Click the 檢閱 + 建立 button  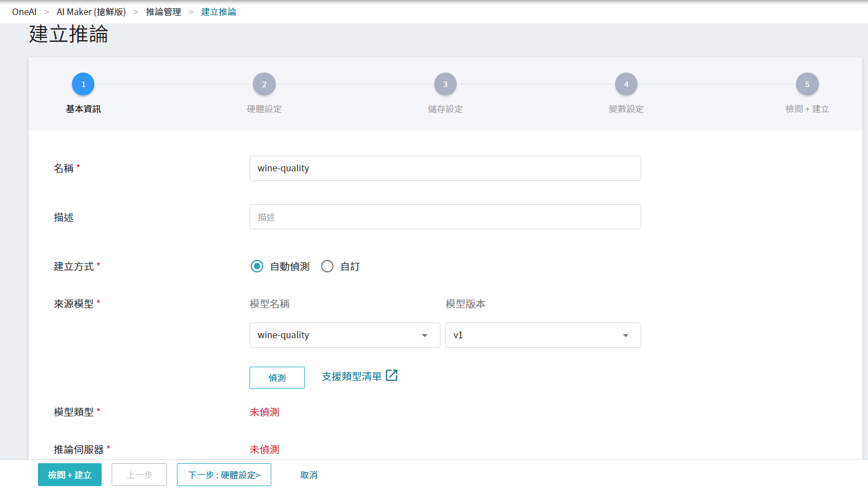pos(70,475)
